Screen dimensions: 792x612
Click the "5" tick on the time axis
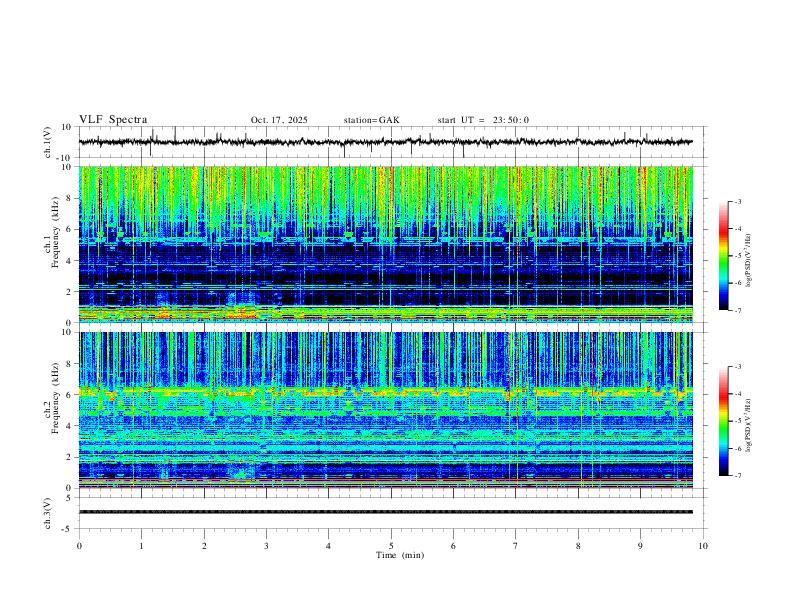[x=391, y=546]
